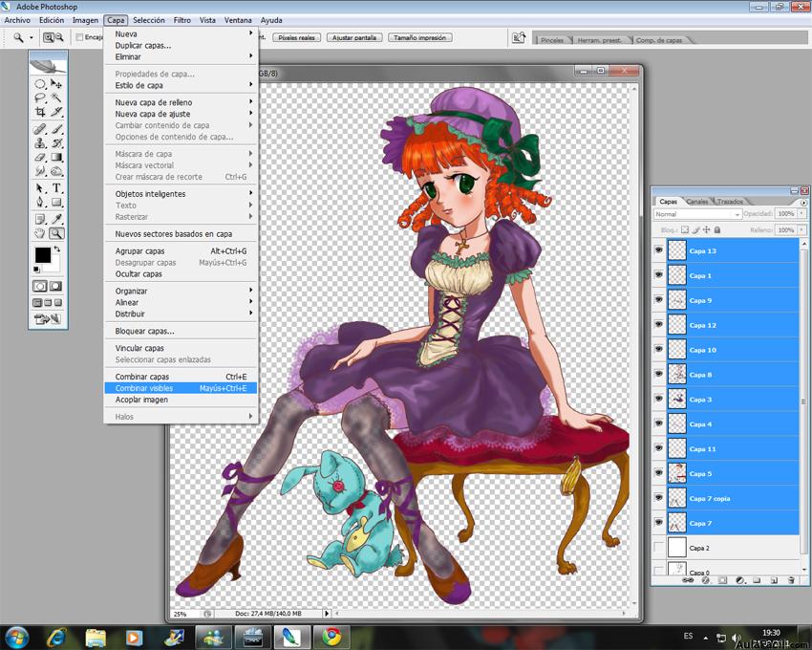
Task: Select the Path Selection arrow tool
Action: [40, 188]
